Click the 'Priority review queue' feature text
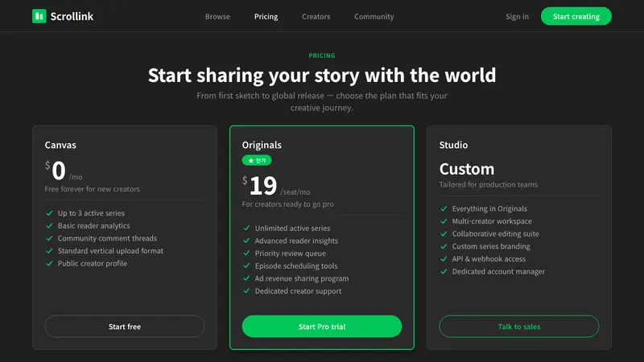 pos(291,253)
